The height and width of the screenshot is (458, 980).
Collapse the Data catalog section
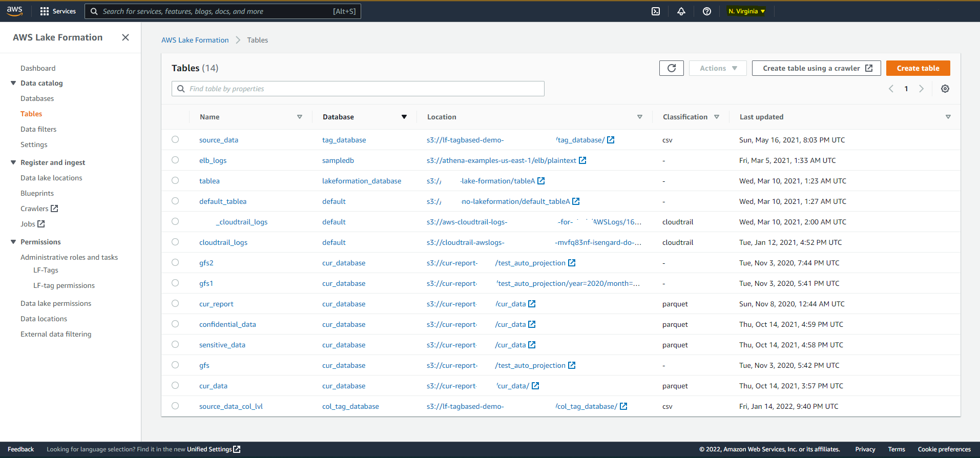click(x=13, y=83)
